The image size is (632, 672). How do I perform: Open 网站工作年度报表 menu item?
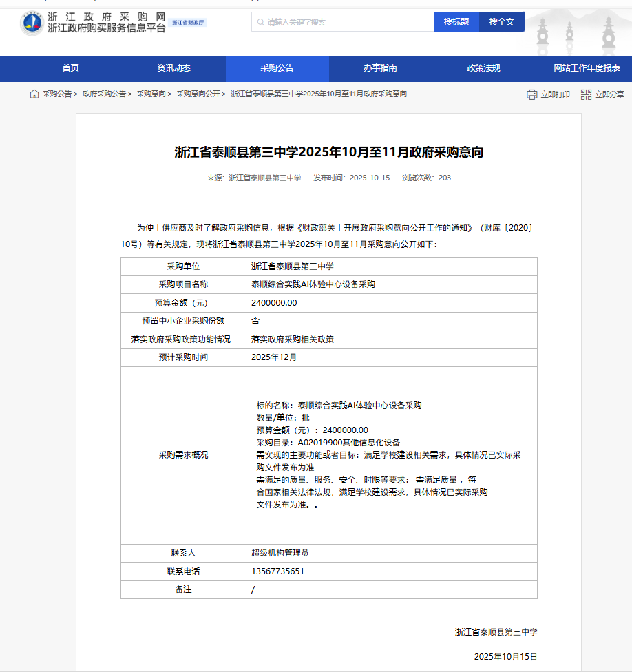click(587, 68)
